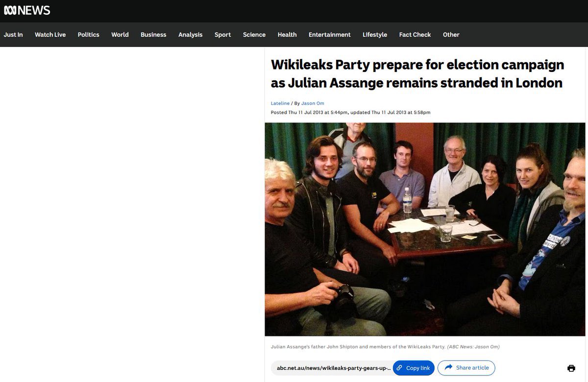Open the Fact Check page

[415, 35]
